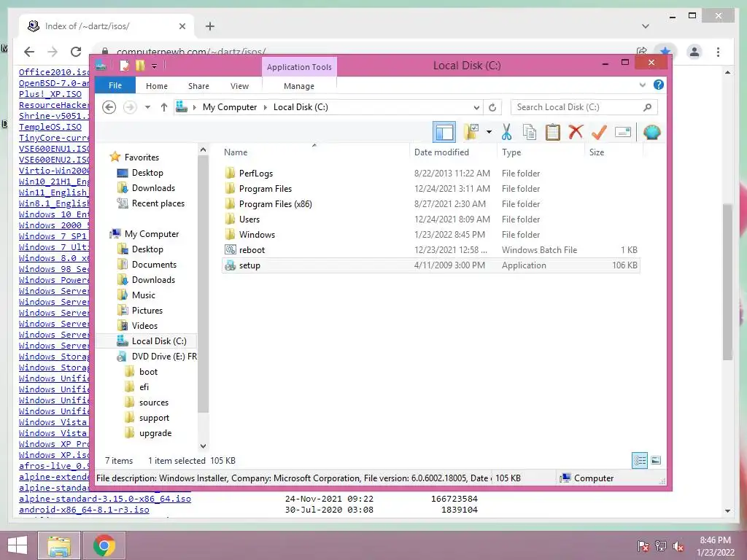Select Documents under My Computer
Image resolution: width=747 pixels, height=560 pixels.
point(154,265)
